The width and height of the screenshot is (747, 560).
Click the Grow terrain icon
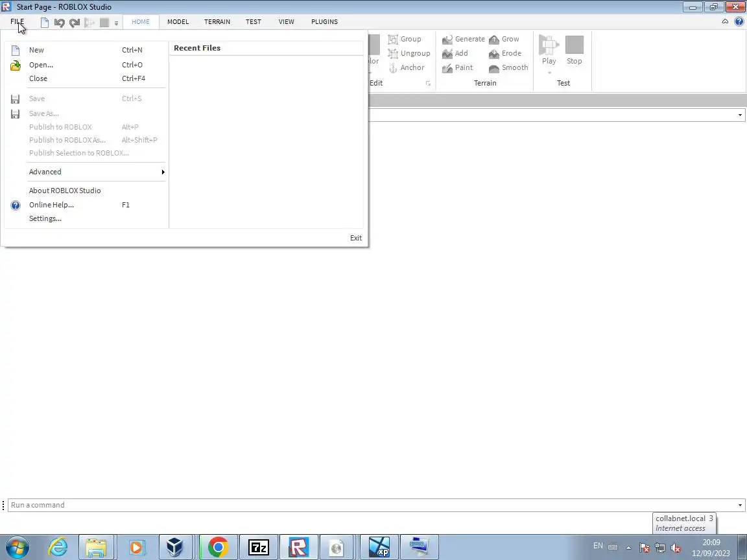[x=494, y=40]
